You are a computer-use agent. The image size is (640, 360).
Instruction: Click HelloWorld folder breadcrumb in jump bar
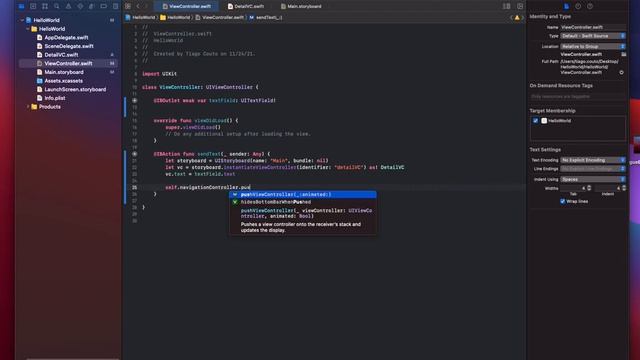(176, 18)
